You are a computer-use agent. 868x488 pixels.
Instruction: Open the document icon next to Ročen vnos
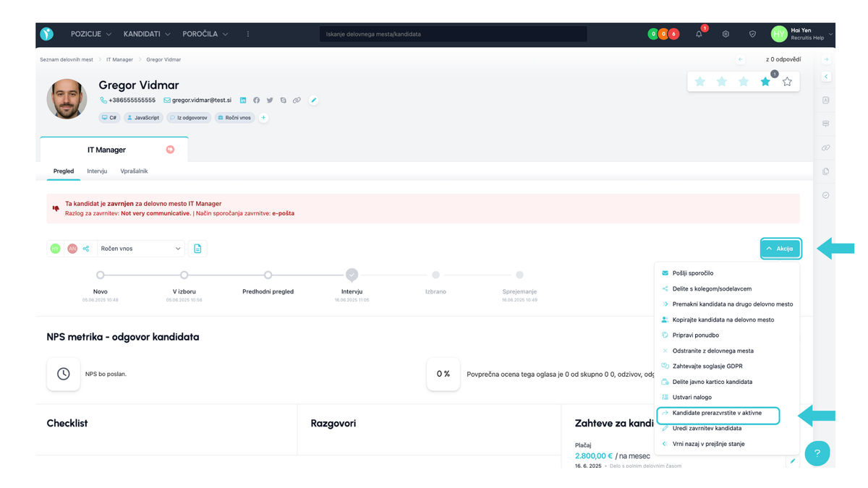coord(198,249)
